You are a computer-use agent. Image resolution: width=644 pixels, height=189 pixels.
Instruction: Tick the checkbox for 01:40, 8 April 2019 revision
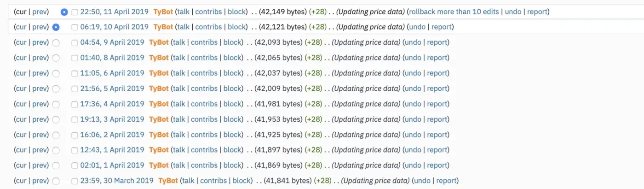coord(75,58)
